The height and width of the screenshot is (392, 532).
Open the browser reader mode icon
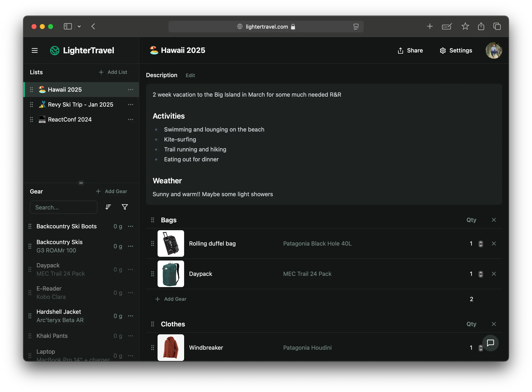pos(356,26)
